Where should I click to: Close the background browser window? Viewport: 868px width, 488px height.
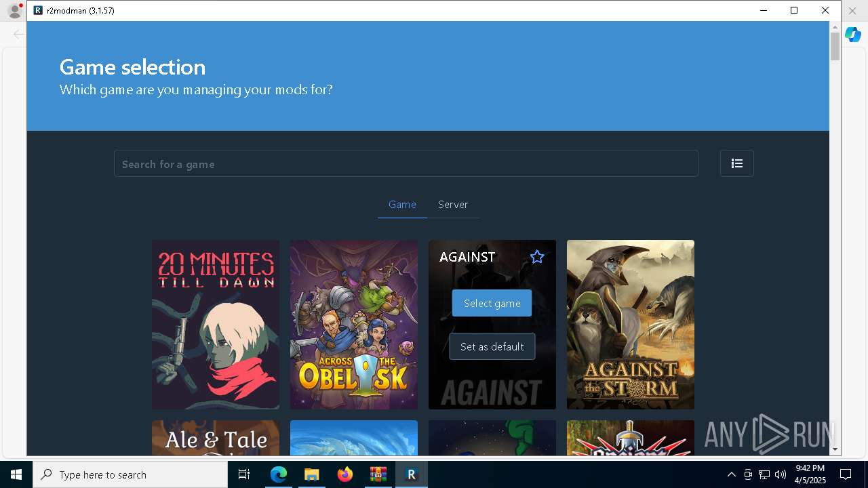point(852,11)
